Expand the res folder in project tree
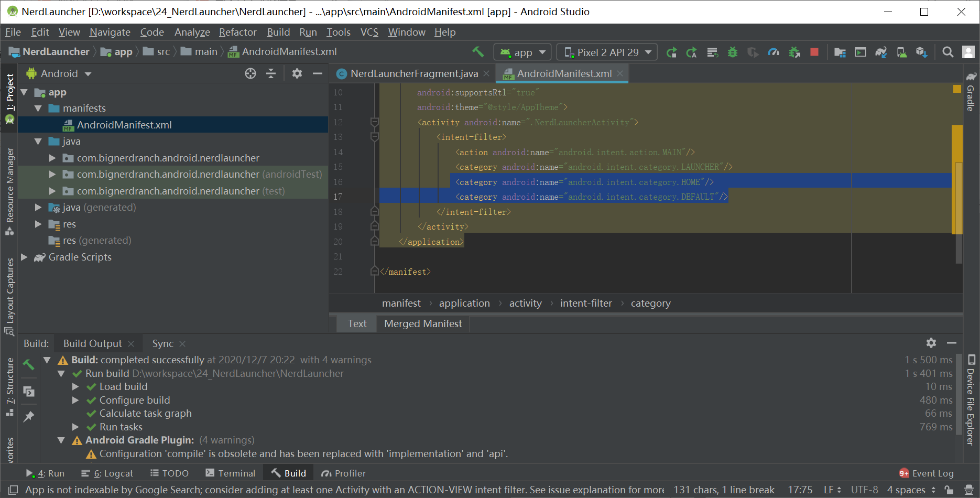The image size is (980, 498). 38,224
